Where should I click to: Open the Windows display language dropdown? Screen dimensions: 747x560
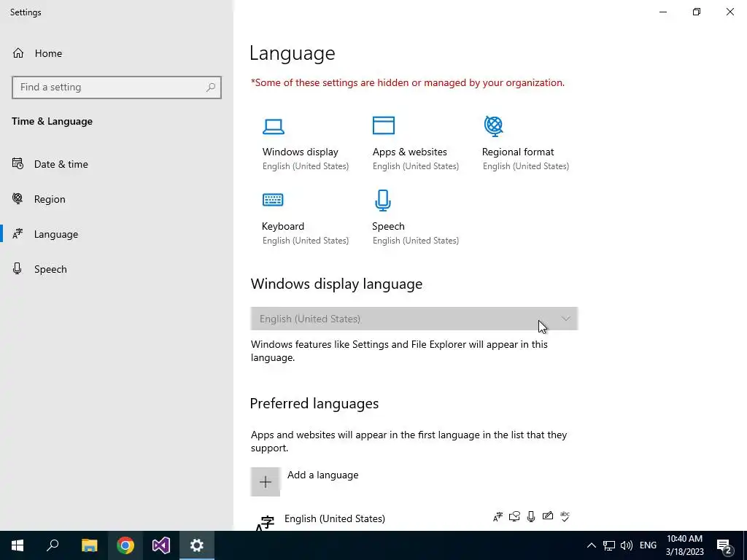coord(414,319)
